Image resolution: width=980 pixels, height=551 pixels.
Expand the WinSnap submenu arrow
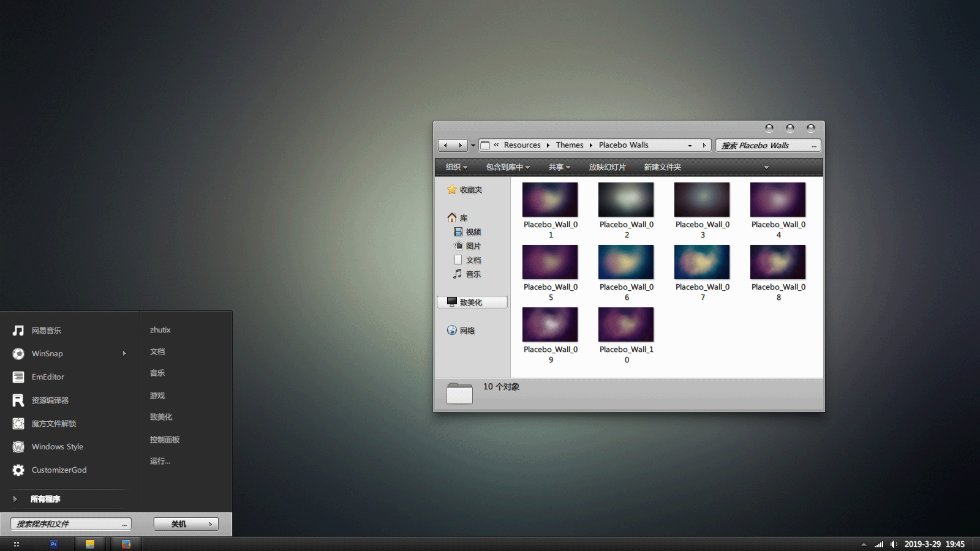click(x=124, y=354)
